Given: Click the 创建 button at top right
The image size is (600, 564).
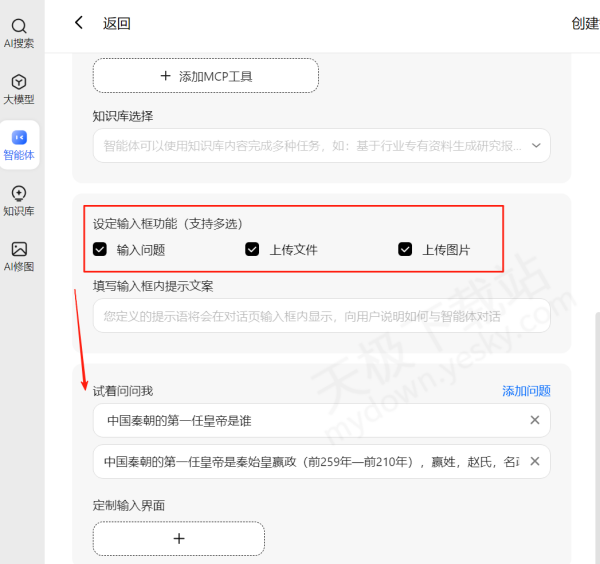Looking at the screenshot, I should [585, 23].
